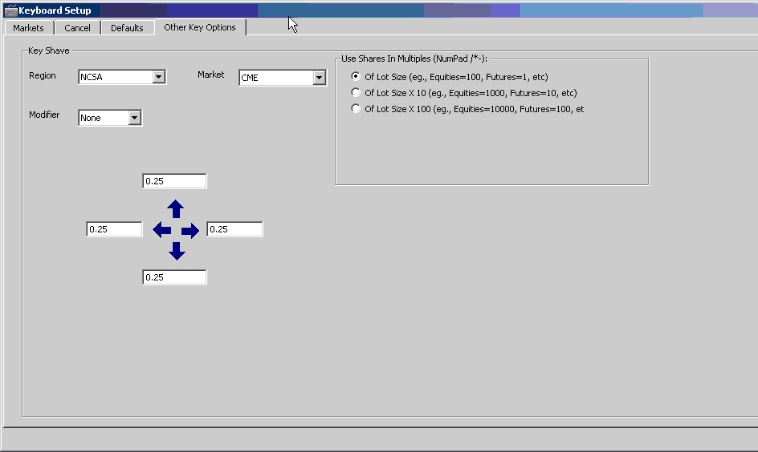Click the left arrow key shave icon
758x452 pixels.
coord(161,231)
